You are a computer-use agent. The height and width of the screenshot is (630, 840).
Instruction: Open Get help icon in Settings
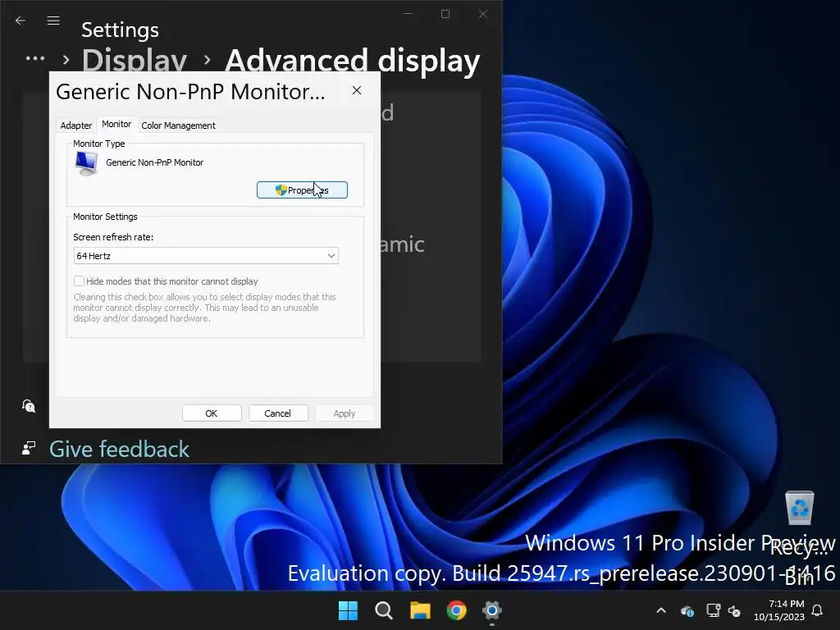click(x=29, y=406)
